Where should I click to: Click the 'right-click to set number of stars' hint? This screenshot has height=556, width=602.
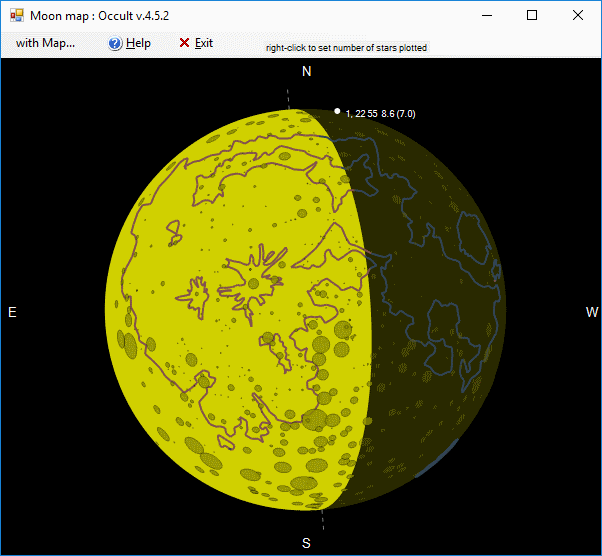click(346, 47)
